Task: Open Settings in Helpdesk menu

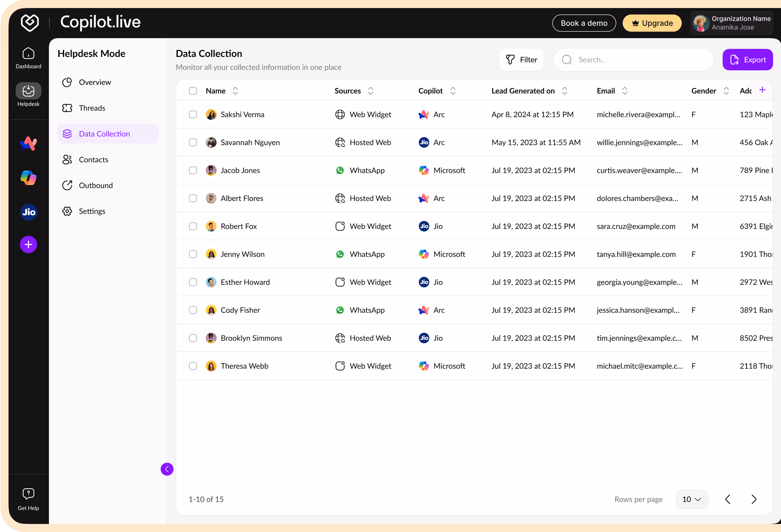Action: [108, 211]
